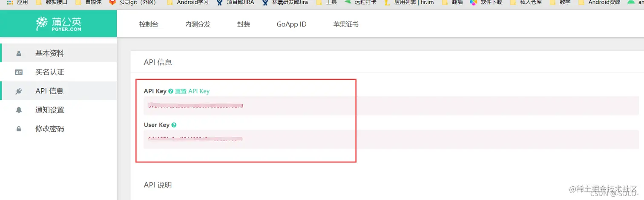Open the 远程打卡 bookmark

(360, 2)
